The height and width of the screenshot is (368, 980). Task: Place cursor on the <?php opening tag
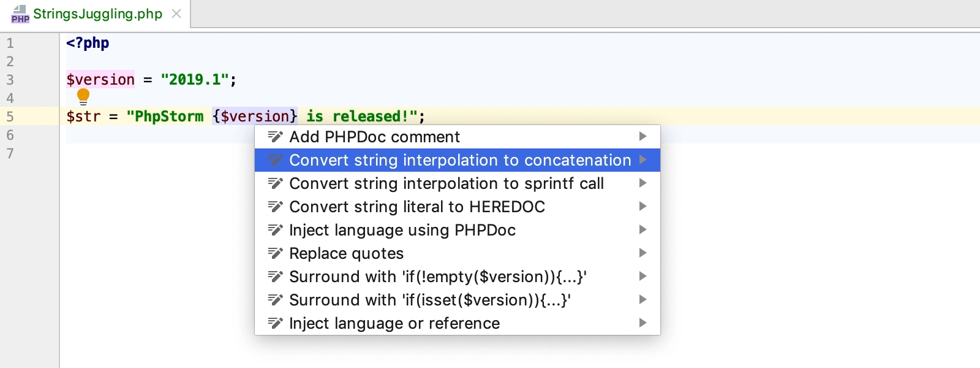(x=88, y=43)
